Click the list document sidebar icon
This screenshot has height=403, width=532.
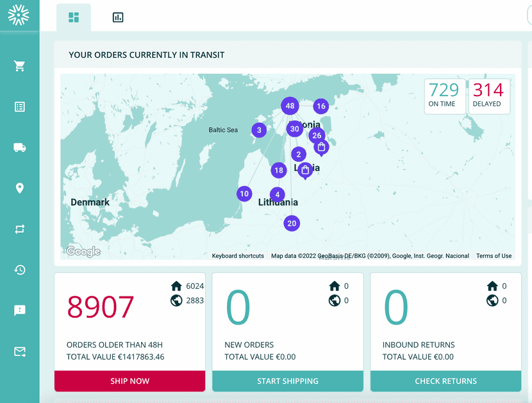point(20,107)
